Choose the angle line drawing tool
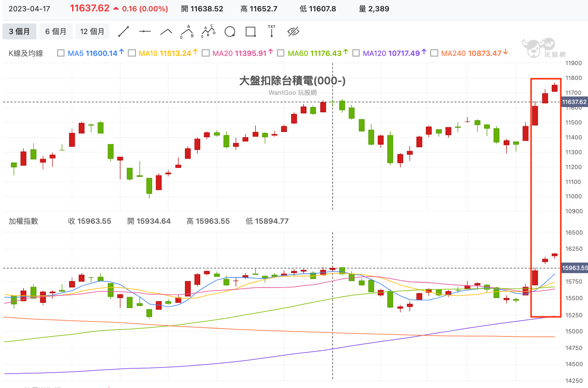 (x=166, y=31)
